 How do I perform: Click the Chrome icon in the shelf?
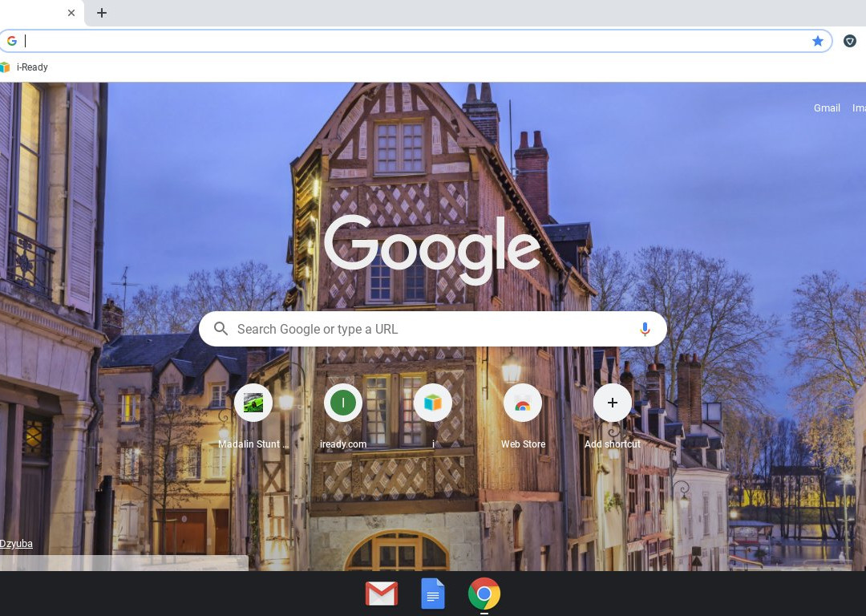(x=484, y=594)
